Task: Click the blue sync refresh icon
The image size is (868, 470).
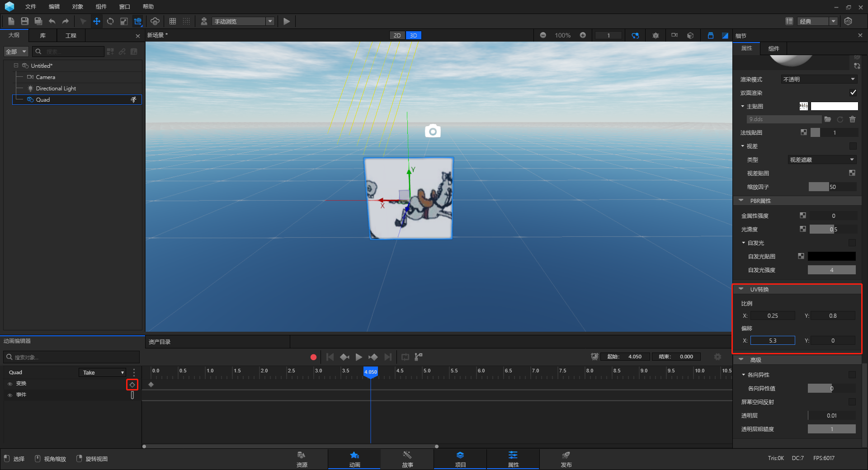Action: coord(635,35)
